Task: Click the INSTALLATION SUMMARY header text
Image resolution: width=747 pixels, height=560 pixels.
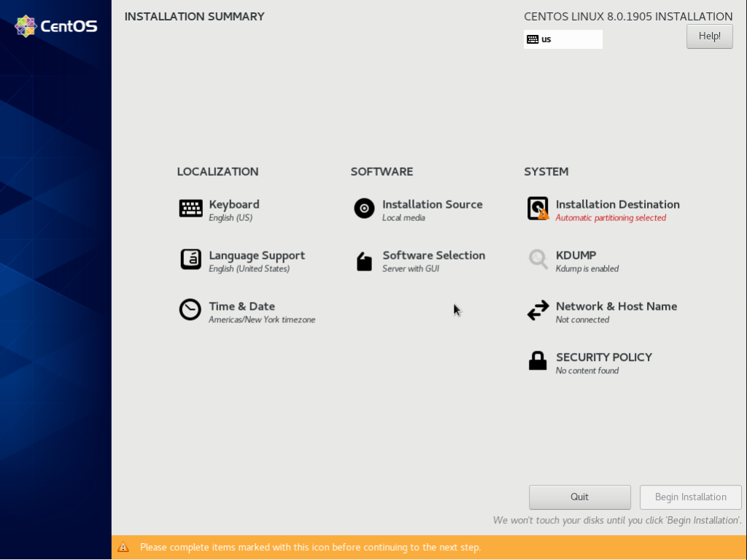Action: [x=194, y=16]
